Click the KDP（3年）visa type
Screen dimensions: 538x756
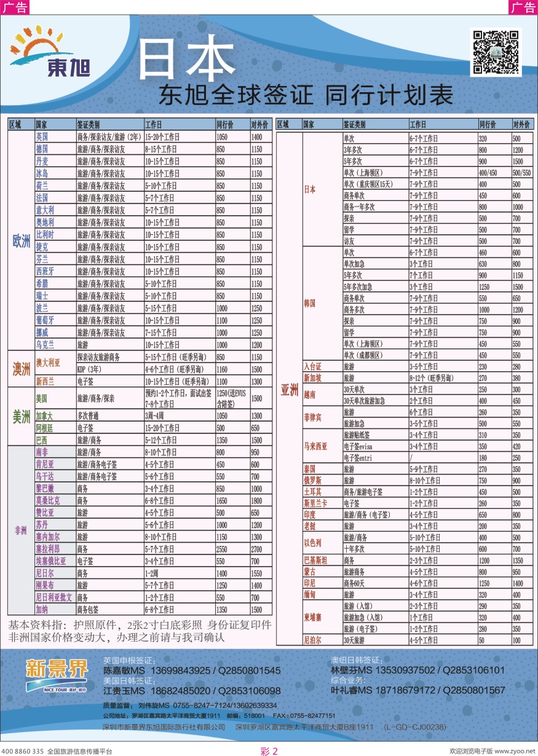(x=109, y=369)
